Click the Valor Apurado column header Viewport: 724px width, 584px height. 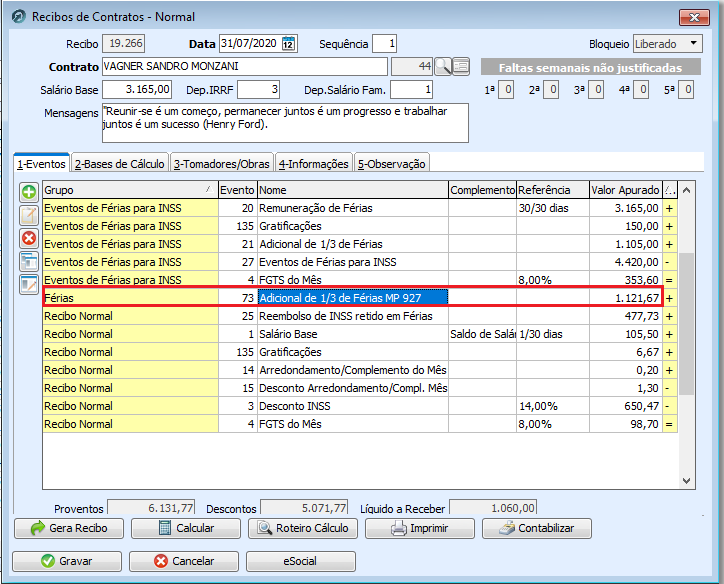626,190
